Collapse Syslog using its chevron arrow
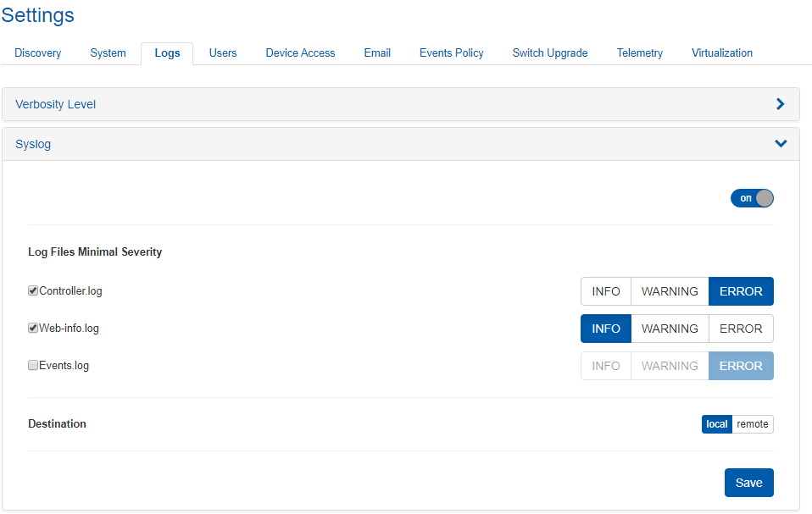This screenshot has width=812, height=514. (x=781, y=144)
